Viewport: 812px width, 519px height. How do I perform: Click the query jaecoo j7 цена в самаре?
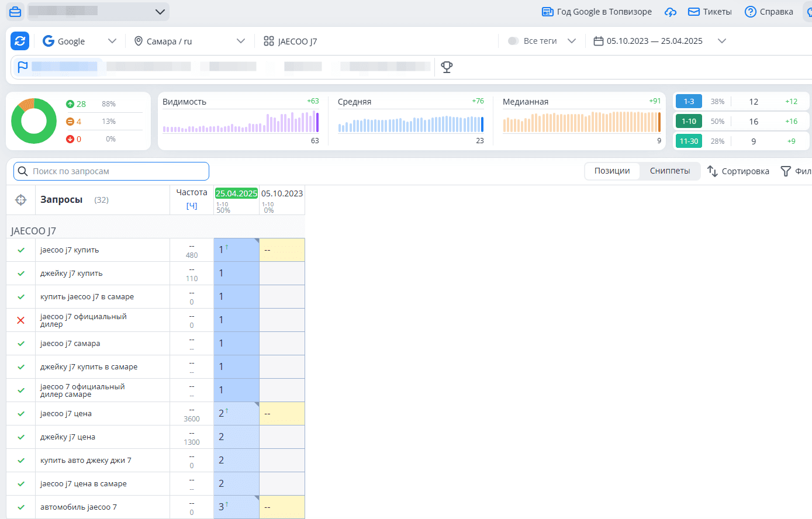click(84, 484)
